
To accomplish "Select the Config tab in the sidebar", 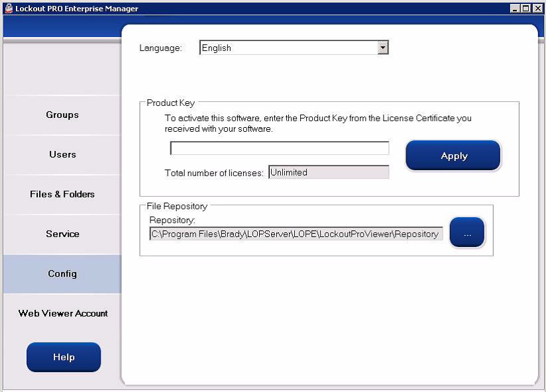I will 62,273.
